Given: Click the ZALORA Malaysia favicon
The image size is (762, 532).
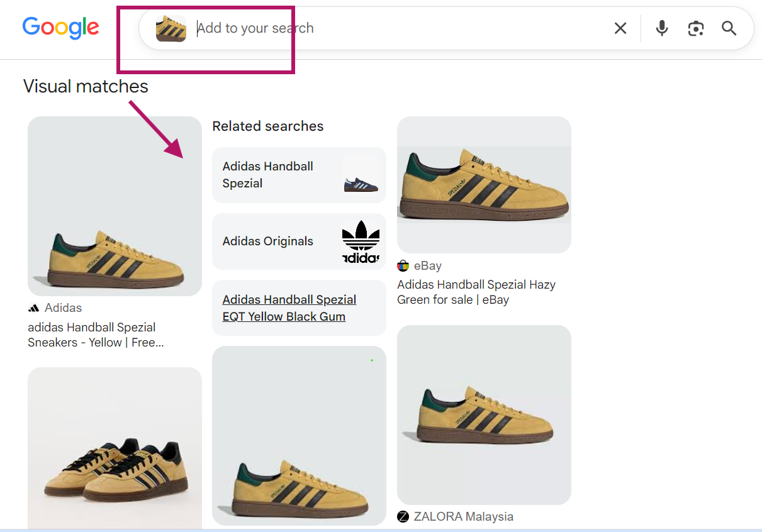Looking at the screenshot, I should tap(403, 517).
